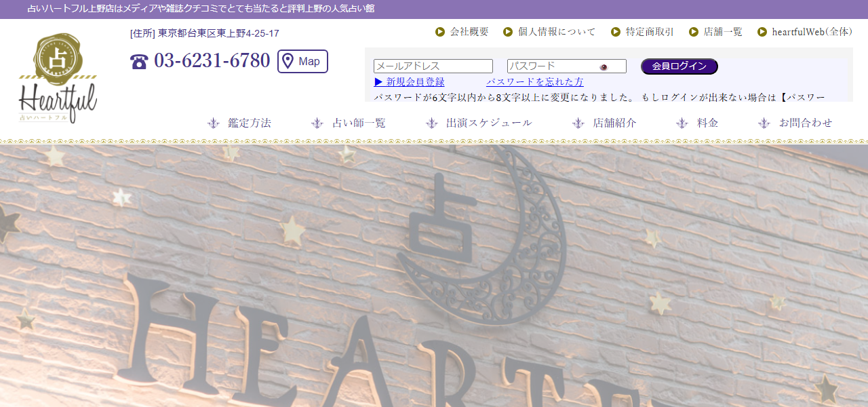The width and height of the screenshot is (868, 407).
Task: Open the 会社概要 link
Action: point(469,32)
